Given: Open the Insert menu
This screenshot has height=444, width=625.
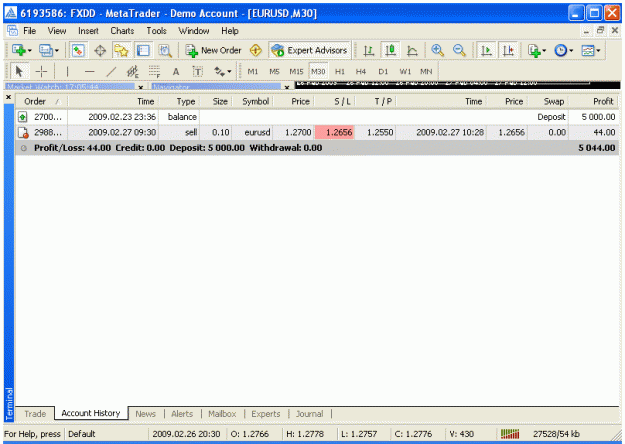Looking at the screenshot, I should [x=88, y=31].
